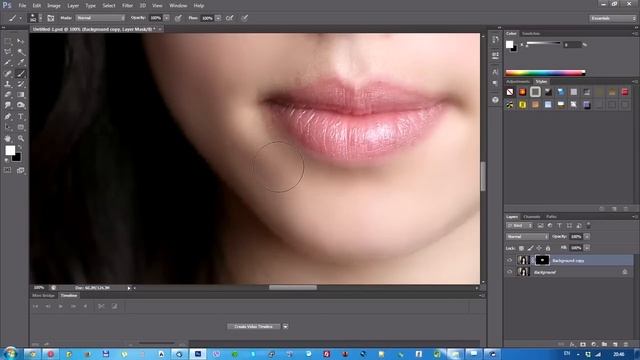
Task: Select the Eyedropper tool
Action: click(x=20, y=62)
